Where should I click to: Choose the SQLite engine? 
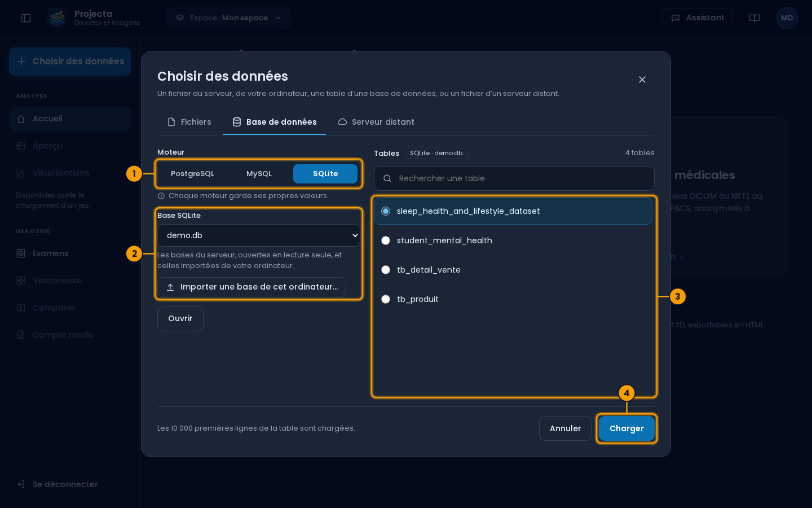coord(325,174)
